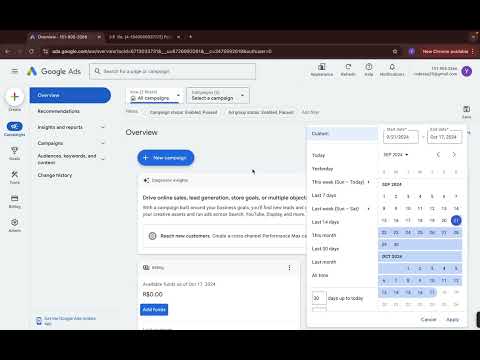Image resolution: width=480 pixels, height=360 pixels.
Task: Click the Start date field
Action: (x=401, y=137)
